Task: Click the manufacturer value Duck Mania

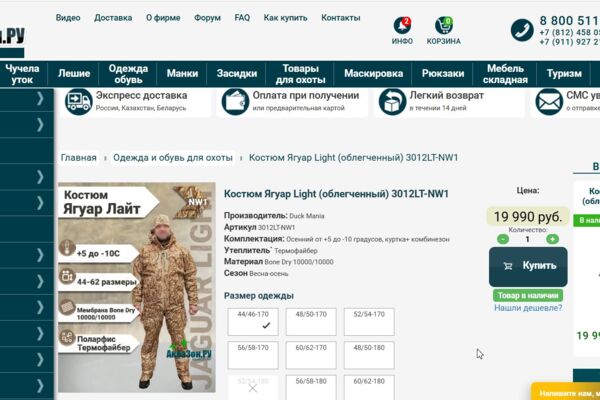Action: 307,216
